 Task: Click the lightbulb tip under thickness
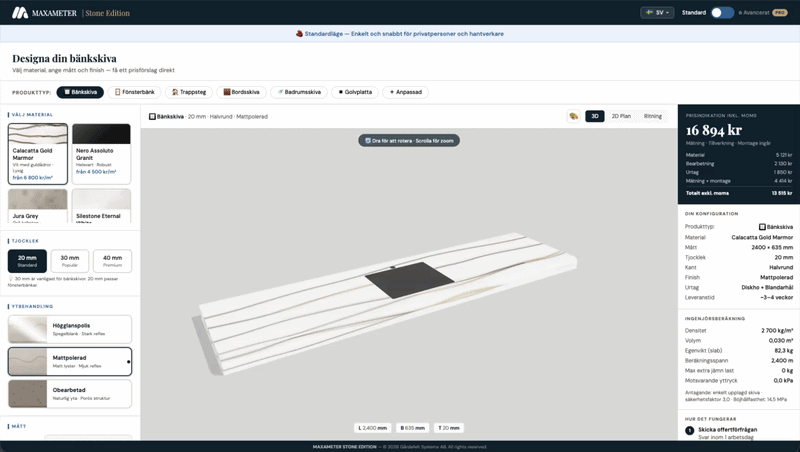click(x=11, y=279)
